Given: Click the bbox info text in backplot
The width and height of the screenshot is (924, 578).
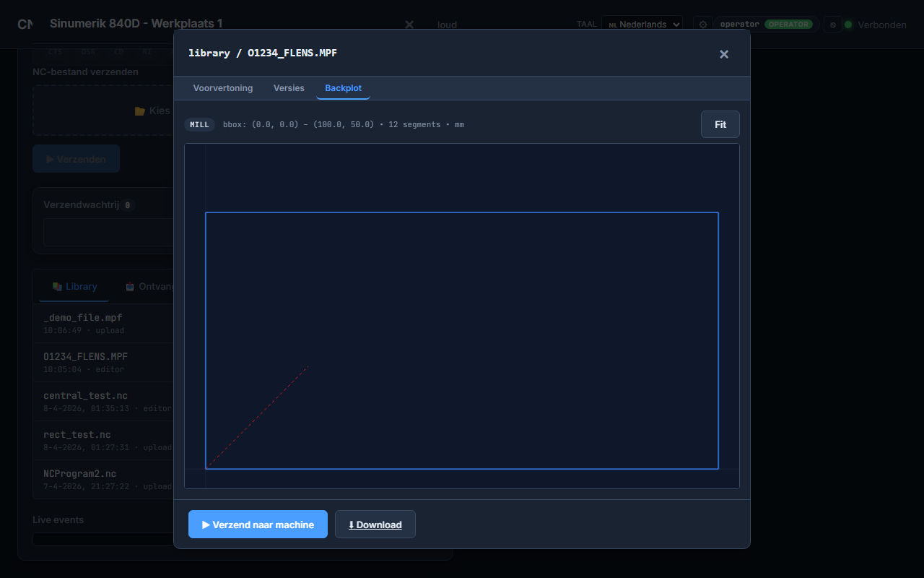Looking at the screenshot, I should pos(344,124).
